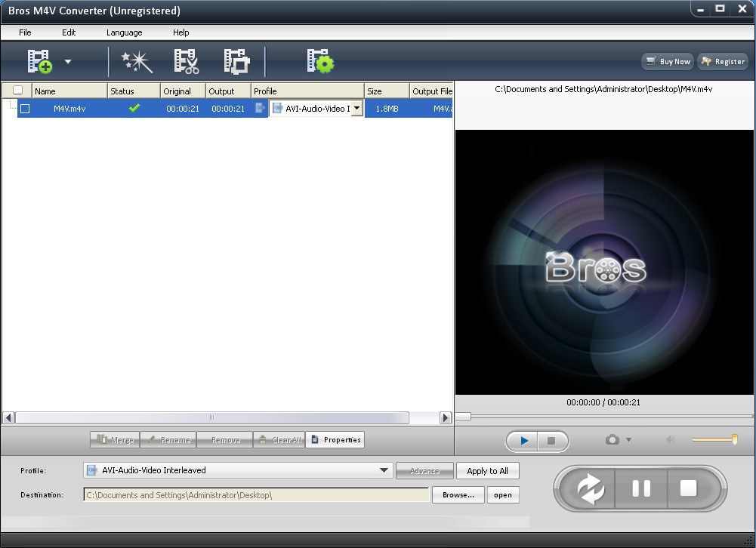Click the Advance button
Viewport: 756px width, 548px height.
(x=424, y=471)
